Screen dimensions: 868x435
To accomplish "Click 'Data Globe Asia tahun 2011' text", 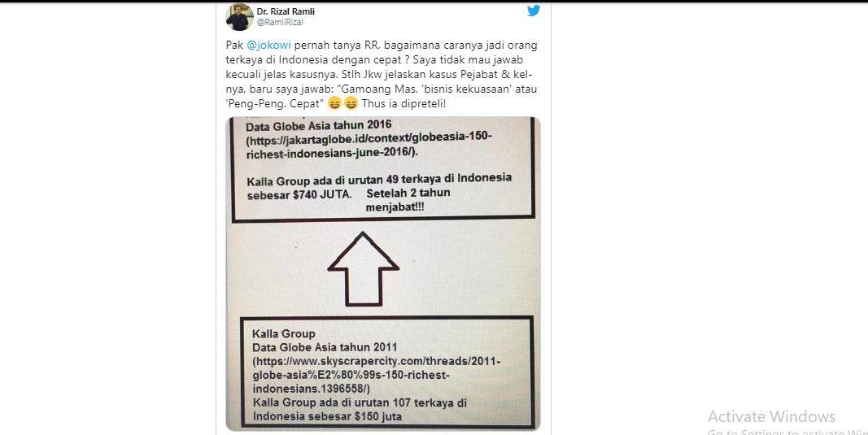I will point(325,347).
